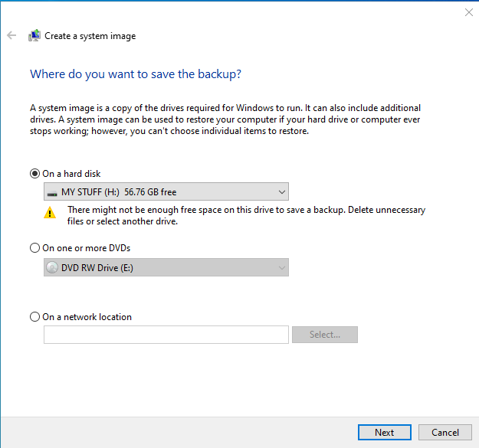The width and height of the screenshot is (479, 448).
Task: Select the "On a hard disk" radio button
Action: pyautogui.click(x=34, y=174)
